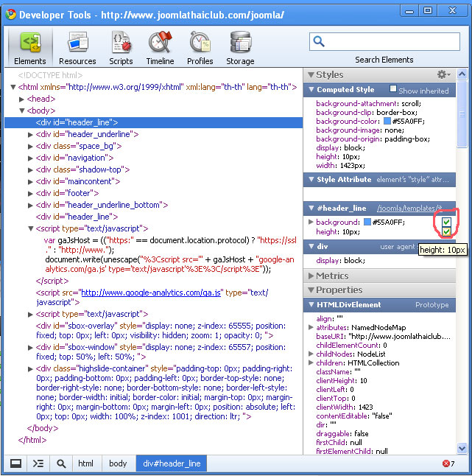472x476 pixels.
Task: Open the google-analytics ga.js link
Action: (151, 293)
